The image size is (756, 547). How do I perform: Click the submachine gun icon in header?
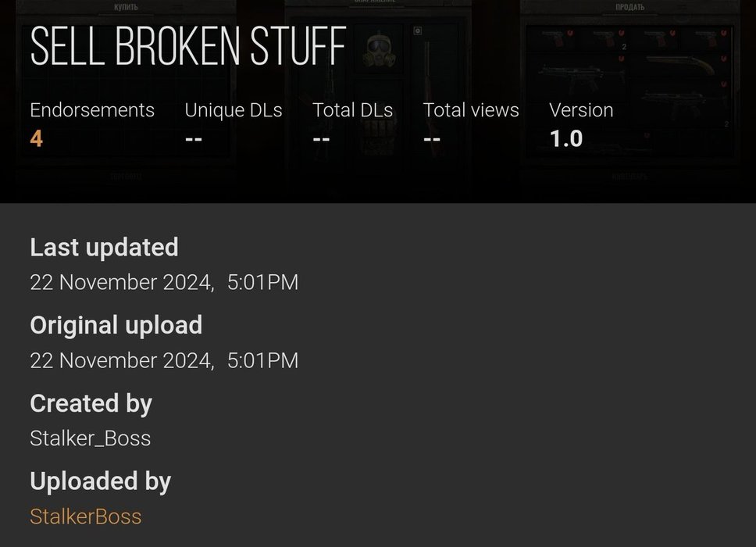pos(578,75)
